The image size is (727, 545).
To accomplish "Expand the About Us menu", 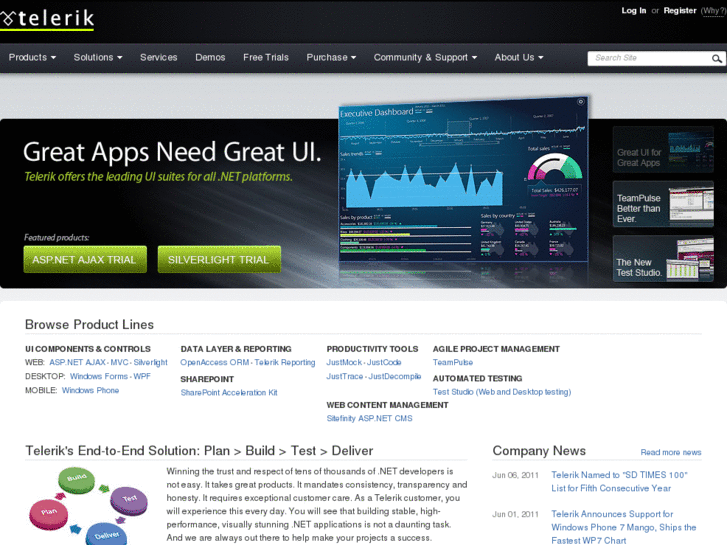I will [x=518, y=58].
